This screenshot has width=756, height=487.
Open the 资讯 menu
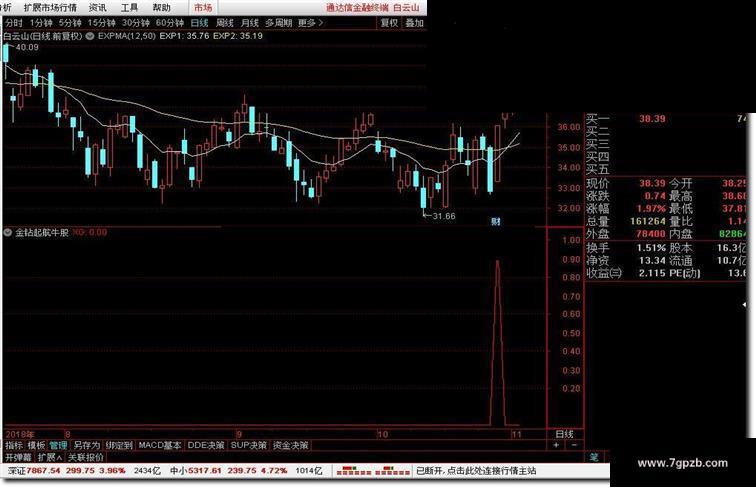tap(98, 7)
